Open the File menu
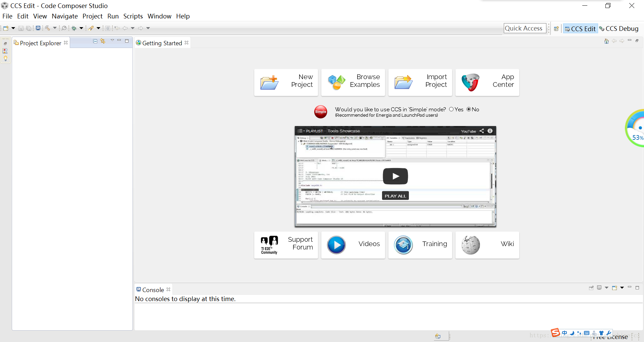 (7, 16)
